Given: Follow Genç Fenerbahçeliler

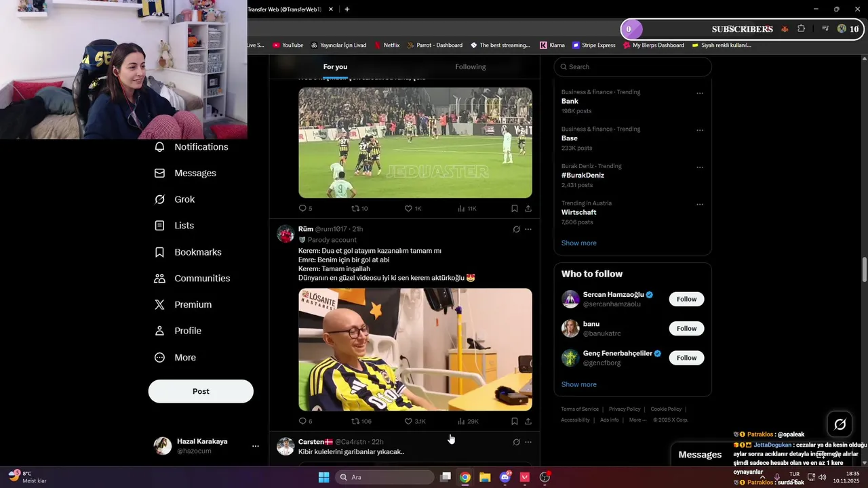Looking at the screenshot, I should (x=686, y=358).
